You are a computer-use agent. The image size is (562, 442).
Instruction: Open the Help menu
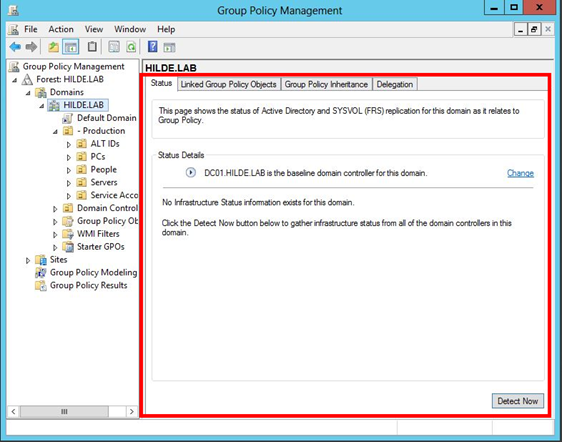(166, 29)
